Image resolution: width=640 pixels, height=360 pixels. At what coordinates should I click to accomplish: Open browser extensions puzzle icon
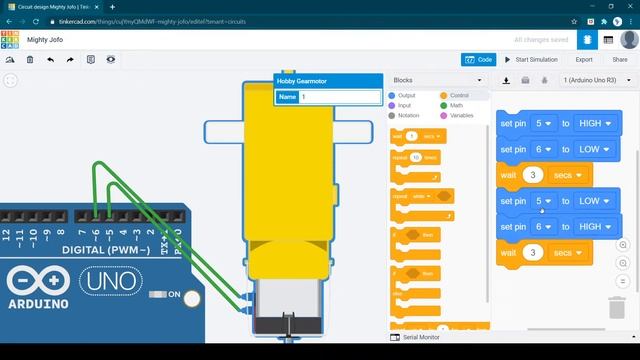point(604,22)
